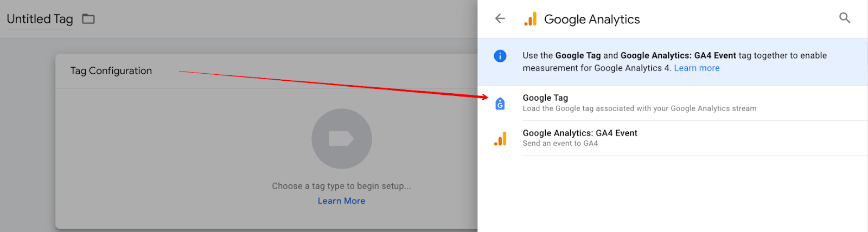868x232 pixels.
Task: Click the orange GA4 Event bar-chart icon
Action: tap(500, 139)
